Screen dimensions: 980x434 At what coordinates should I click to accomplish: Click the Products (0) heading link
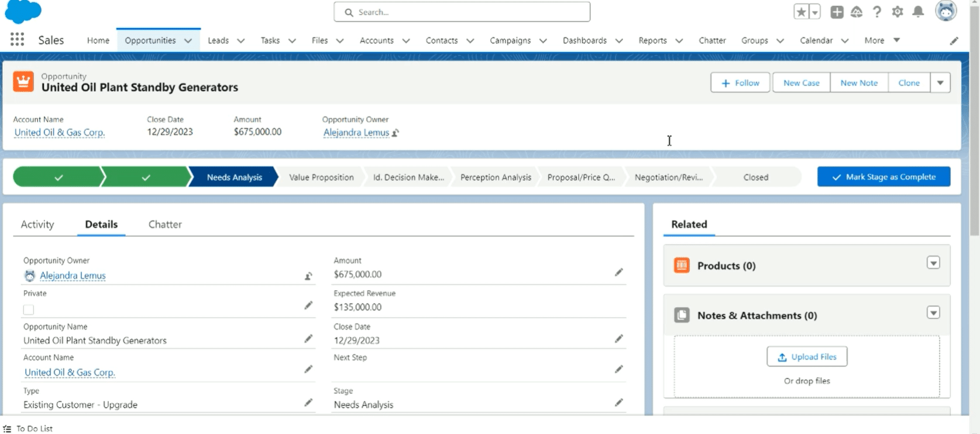(726, 266)
